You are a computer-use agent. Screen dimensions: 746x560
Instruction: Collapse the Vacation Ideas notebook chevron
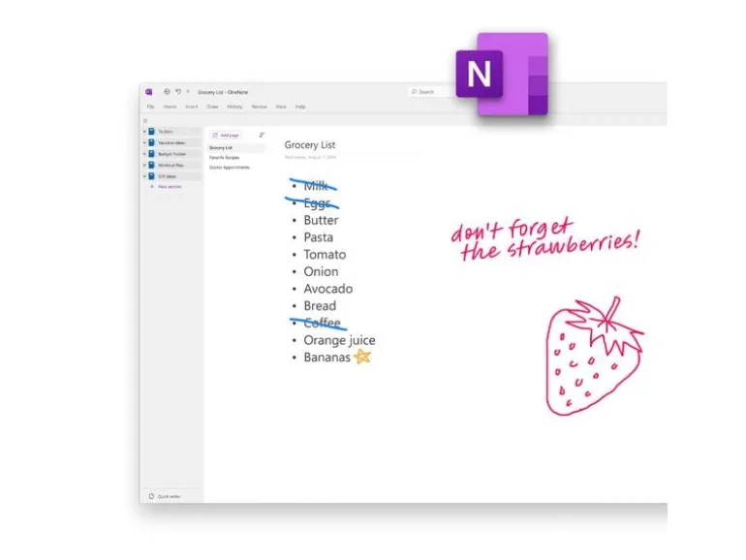(145, 142)
